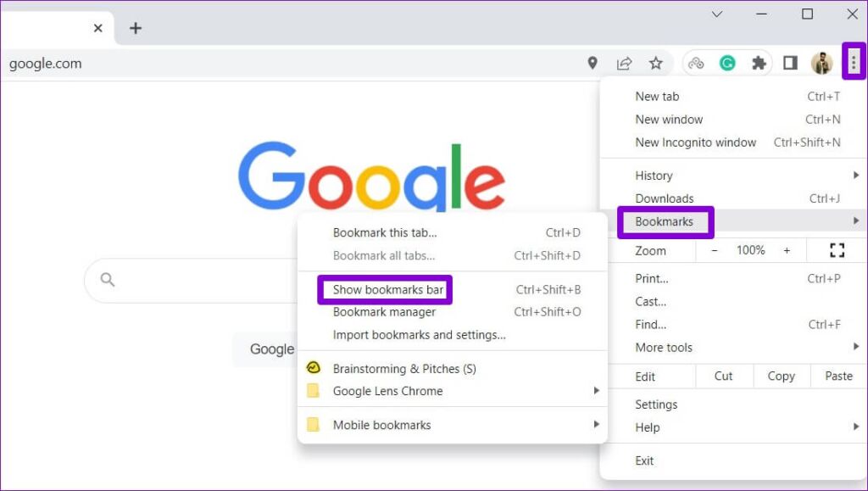The image size is (868, 491).
Task: Open the Grammarly extension icon
Action: click(x=727, y=62)
